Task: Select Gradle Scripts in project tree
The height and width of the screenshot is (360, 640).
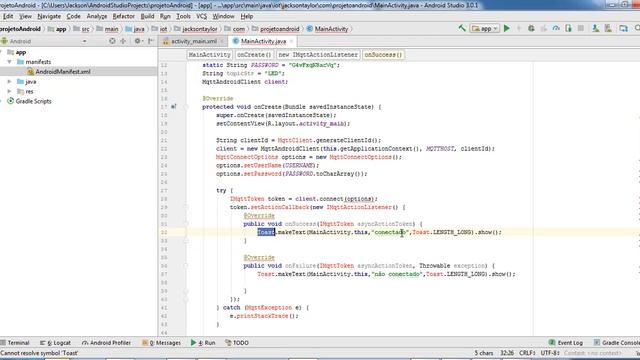Action: [x=33, y=101]
